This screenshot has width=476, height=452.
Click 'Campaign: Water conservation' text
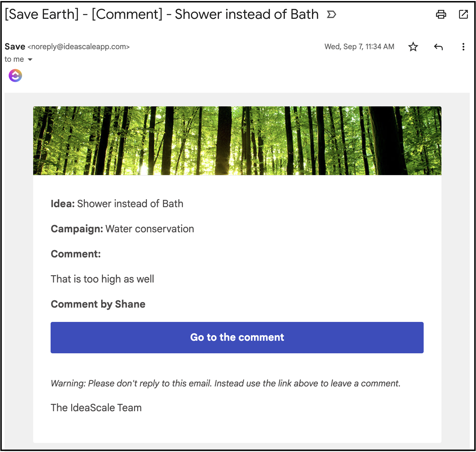tap(122, 229)
